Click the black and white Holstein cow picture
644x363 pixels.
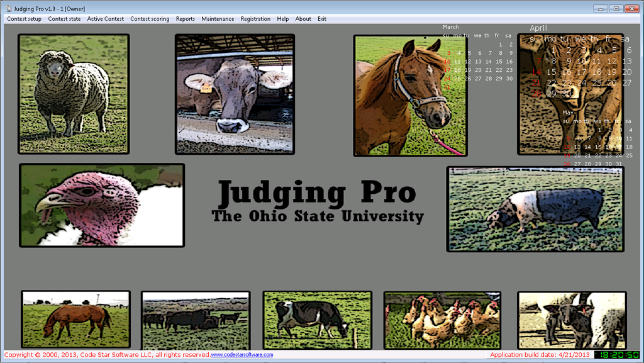click(317, 320)
